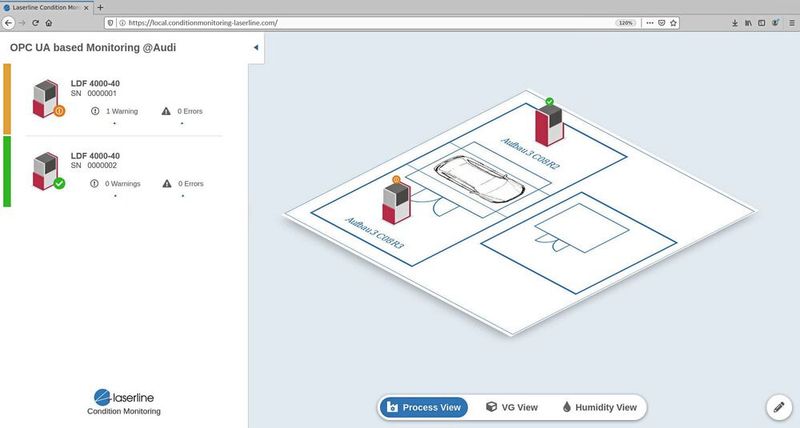Select laser SN 0000001 device icon in list
Viewport: 800px width, 428px height.
pyautogui.click(x=47, y=99)
